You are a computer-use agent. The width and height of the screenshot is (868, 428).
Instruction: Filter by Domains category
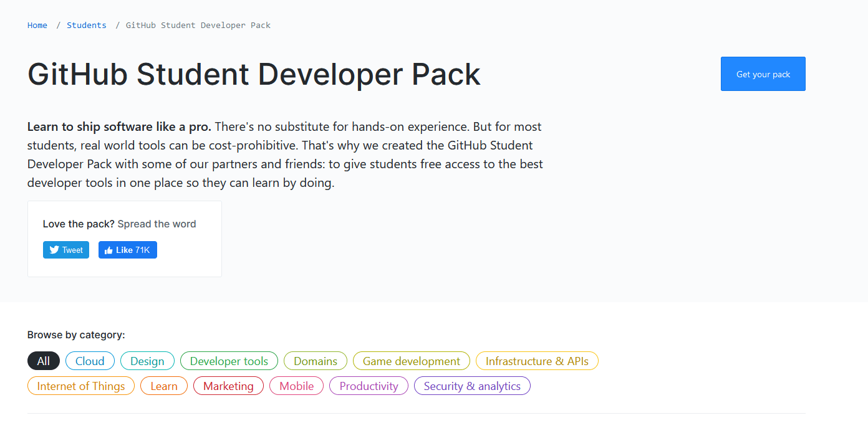[x=316, y=361]
